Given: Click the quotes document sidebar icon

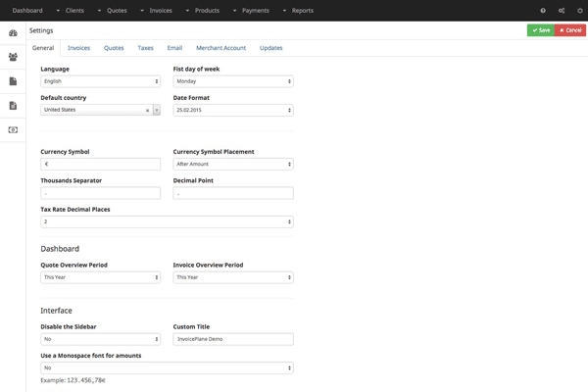Looking at the screenshot, I should click(x=13, y=81).
